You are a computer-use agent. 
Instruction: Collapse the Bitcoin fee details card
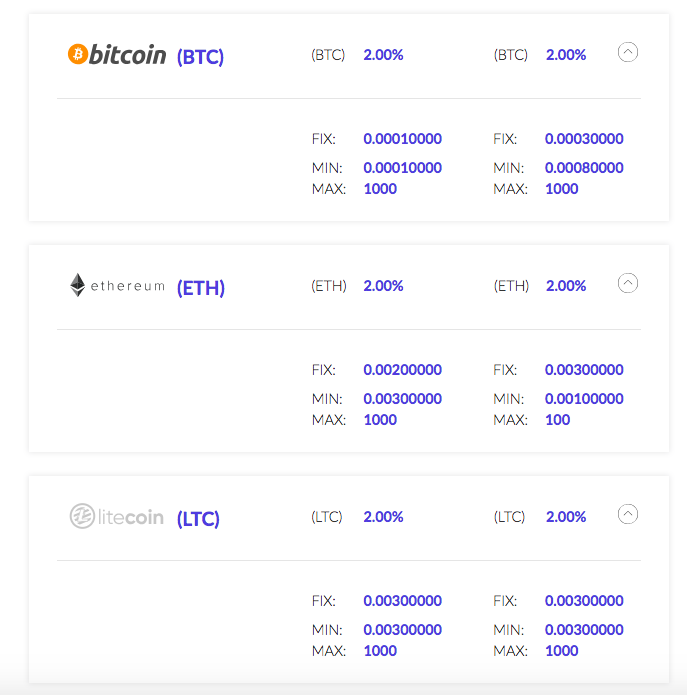628,52
